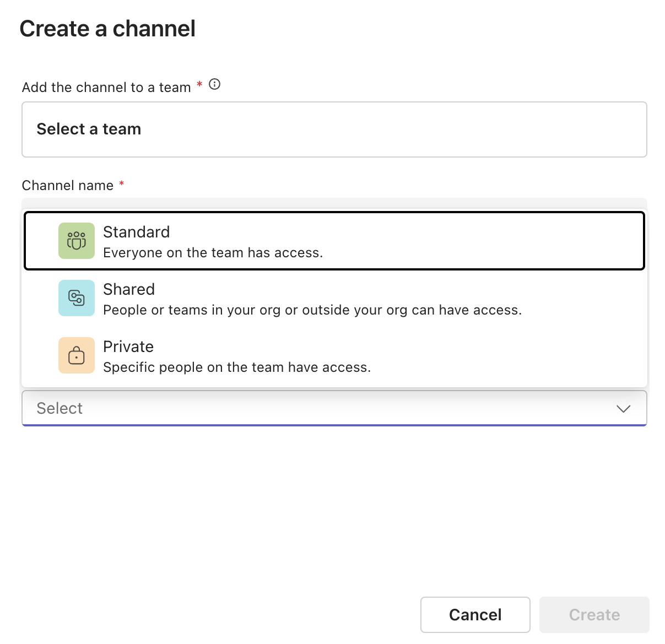The height and width of the screenshot is (644, 665).
Task: Click the Channel name label
Action: (x=68, y=186)
